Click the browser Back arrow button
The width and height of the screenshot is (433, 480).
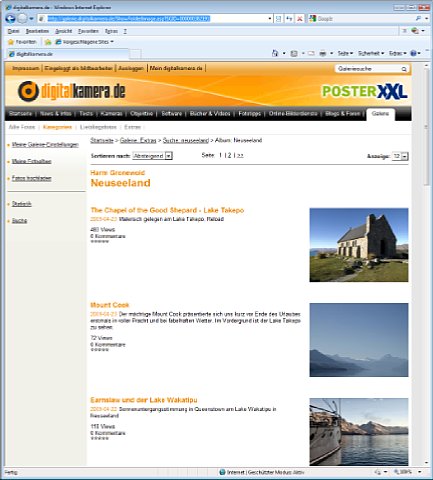(10, 19)
